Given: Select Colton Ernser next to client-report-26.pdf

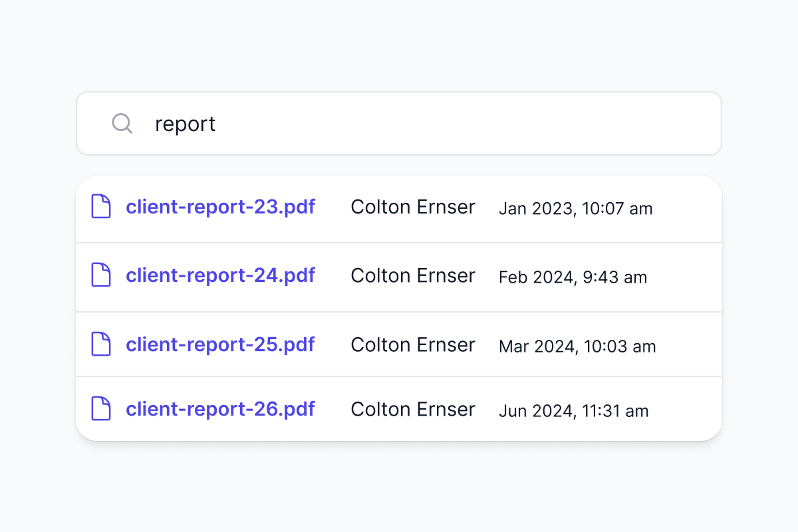Looking at the screenshot, I should point(412,409).
